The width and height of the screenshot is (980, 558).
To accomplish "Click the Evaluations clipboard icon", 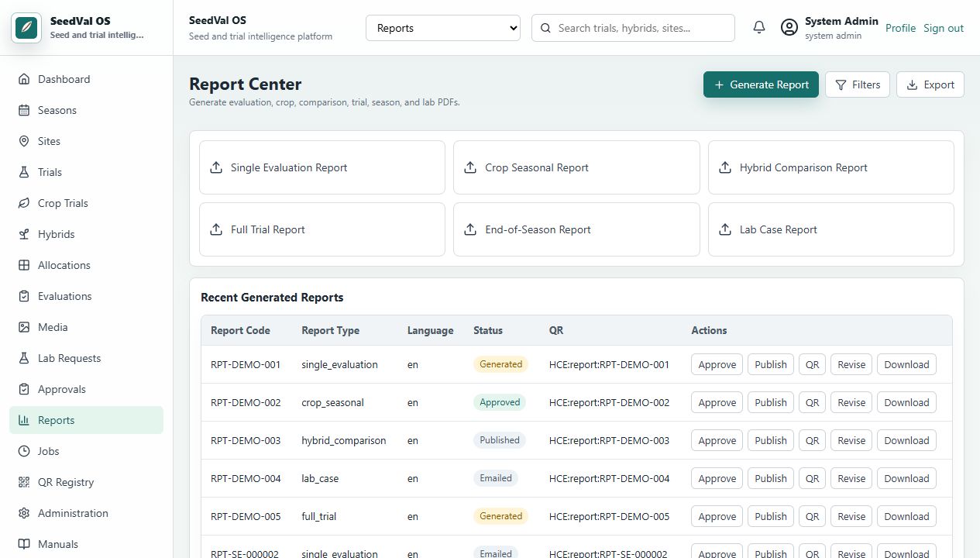I will 24,296.
